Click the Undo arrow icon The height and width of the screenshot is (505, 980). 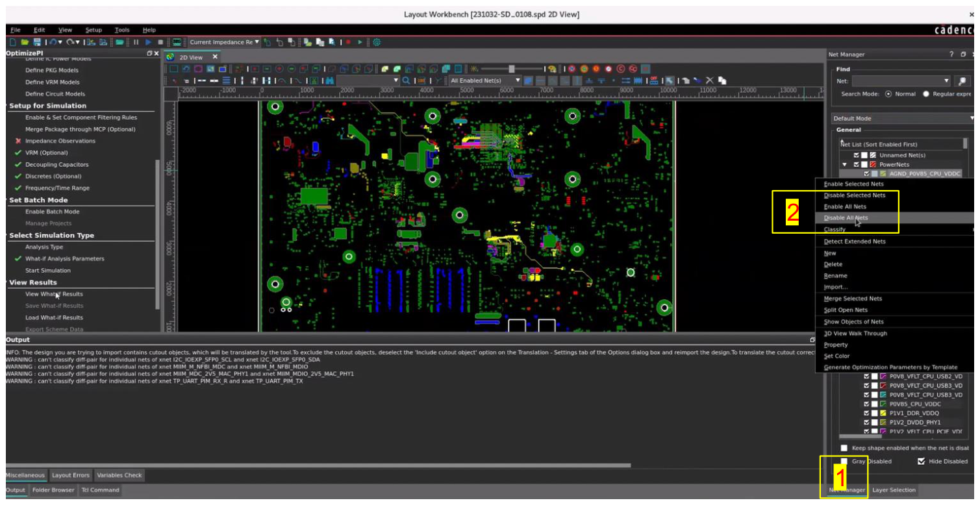pyautogui.click(x=52, y=42)
